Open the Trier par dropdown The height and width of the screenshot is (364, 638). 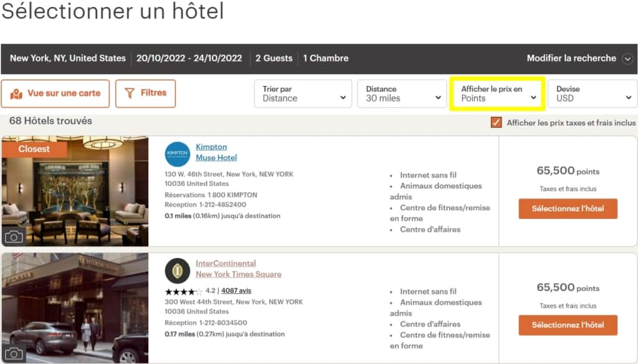click(x=303, y=94)
